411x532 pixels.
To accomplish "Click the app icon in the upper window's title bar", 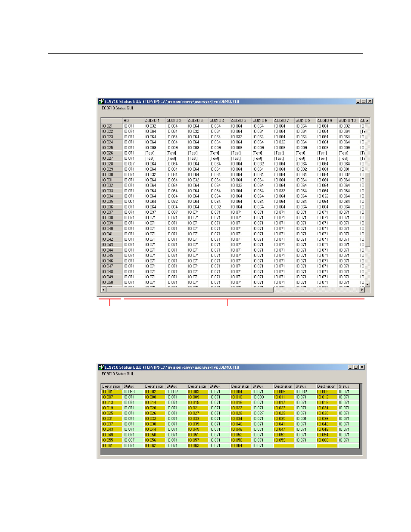I will point(101,102).
